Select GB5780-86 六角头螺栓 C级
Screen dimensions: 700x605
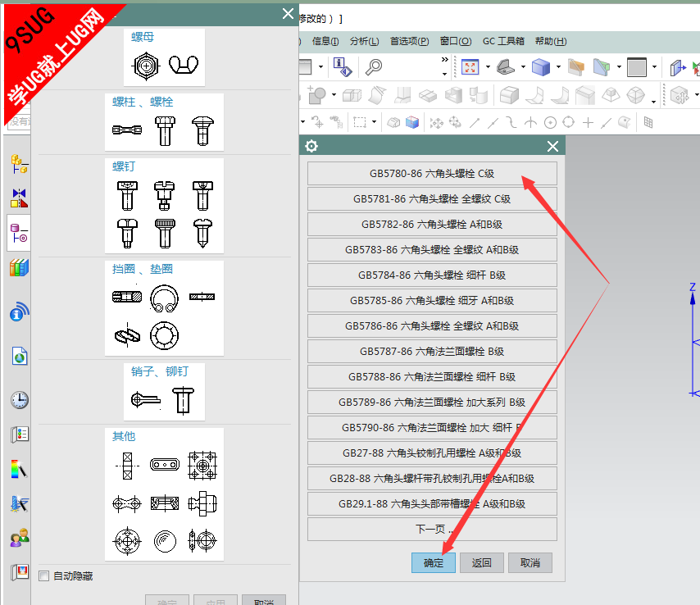pos(432,174)
